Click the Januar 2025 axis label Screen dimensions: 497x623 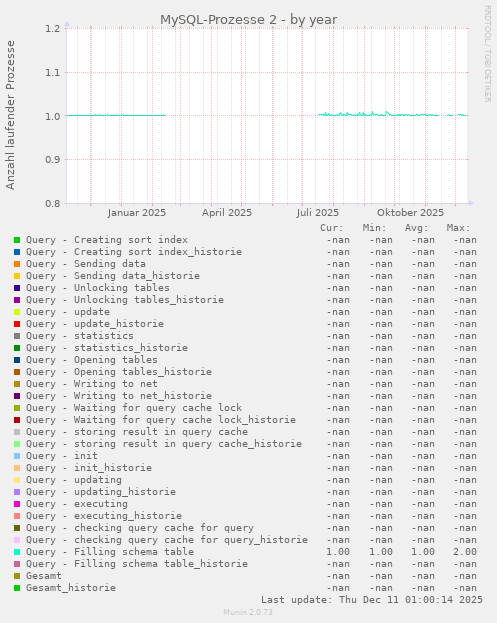tap(136, 213)
